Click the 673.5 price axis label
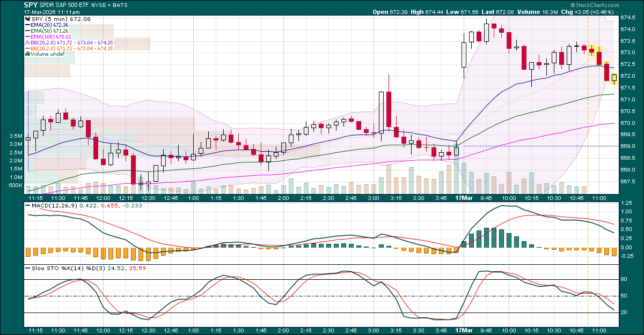644x335 pixels. (628, 41)
